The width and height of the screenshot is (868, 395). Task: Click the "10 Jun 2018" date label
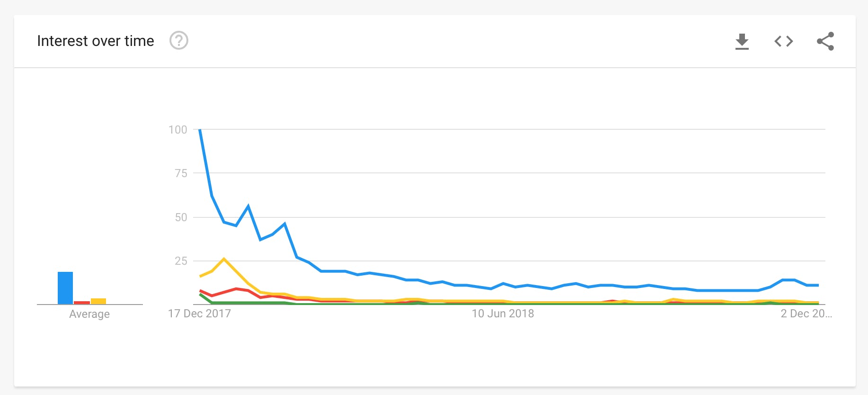tap(503, 314)
